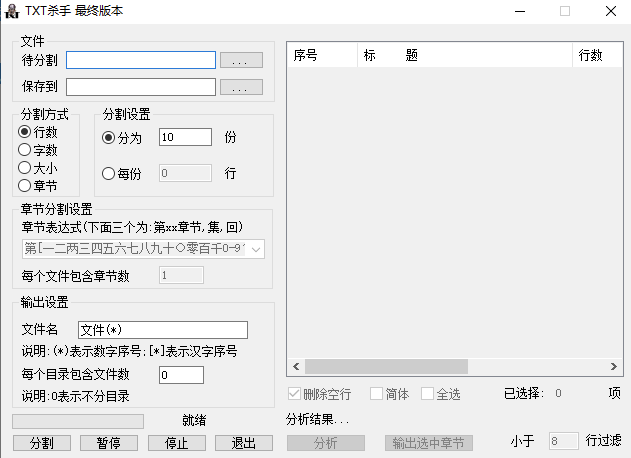Click the 分析结果... label

(317, 419)
